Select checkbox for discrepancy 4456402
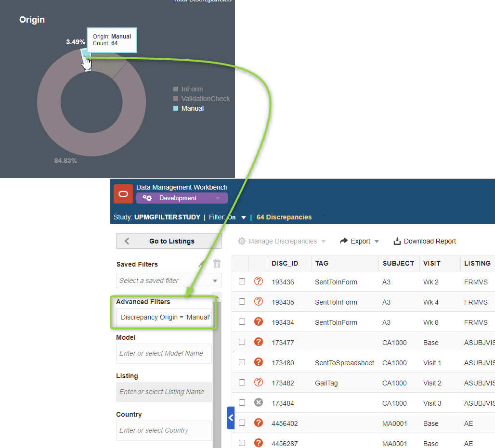The height and width of the screenshot is (448, 495). click(x=242, y=422)
